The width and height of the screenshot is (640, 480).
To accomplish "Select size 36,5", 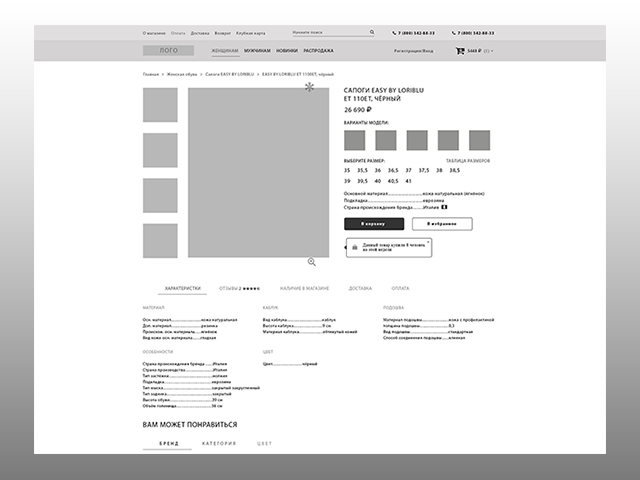I will (393, 171).
